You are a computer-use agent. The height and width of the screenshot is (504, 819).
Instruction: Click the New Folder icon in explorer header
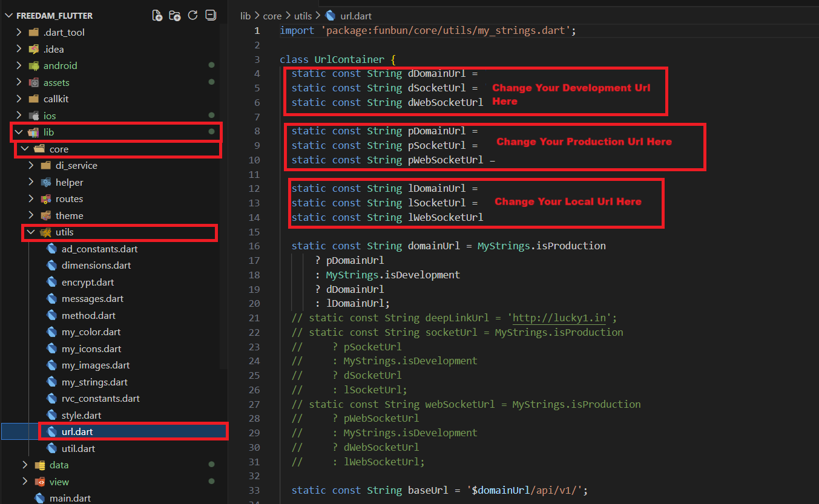pos(175,16)
